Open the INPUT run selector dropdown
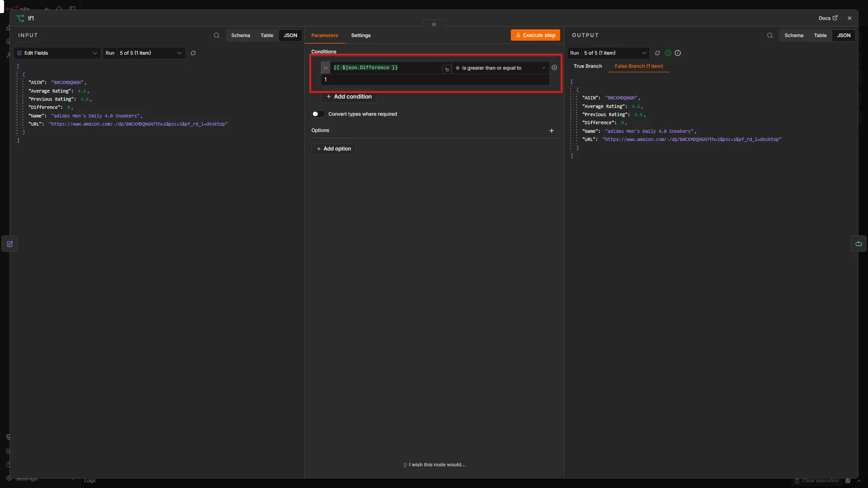 (151, 53)
